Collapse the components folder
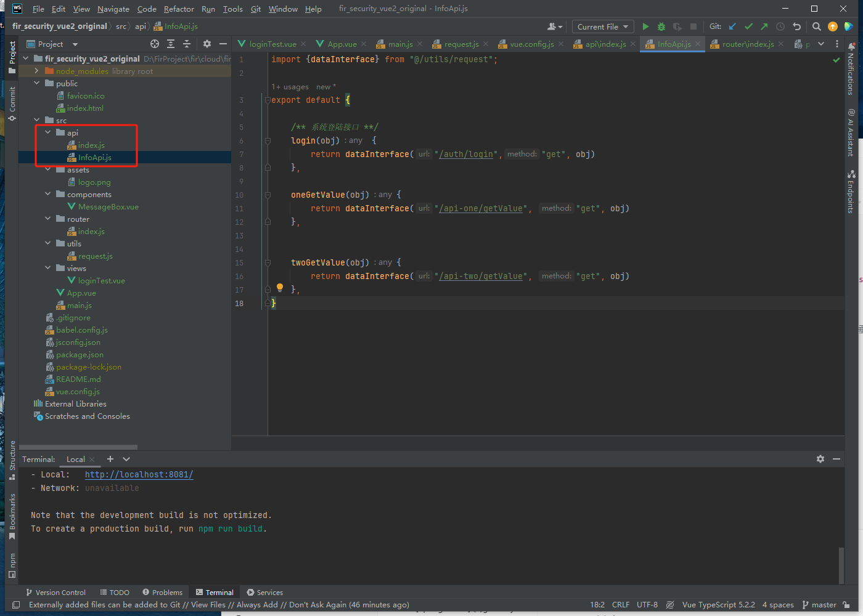The image size is (863, 616). pos(48,194)
